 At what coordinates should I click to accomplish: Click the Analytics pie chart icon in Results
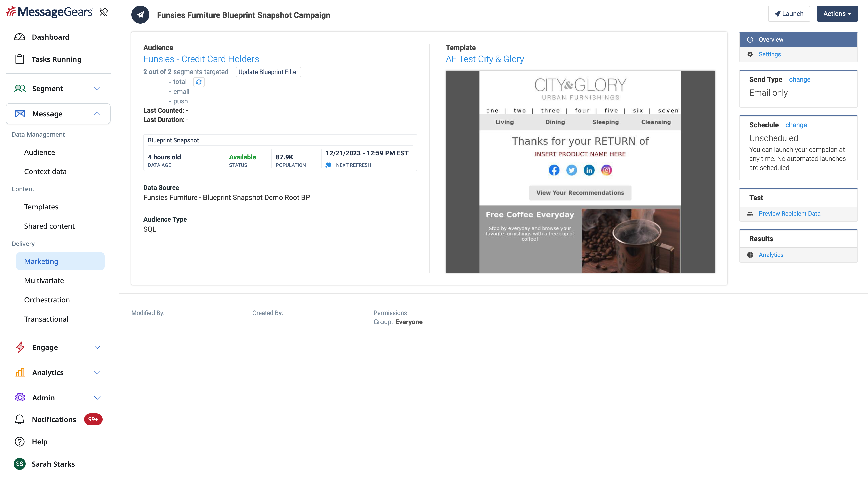750,255
